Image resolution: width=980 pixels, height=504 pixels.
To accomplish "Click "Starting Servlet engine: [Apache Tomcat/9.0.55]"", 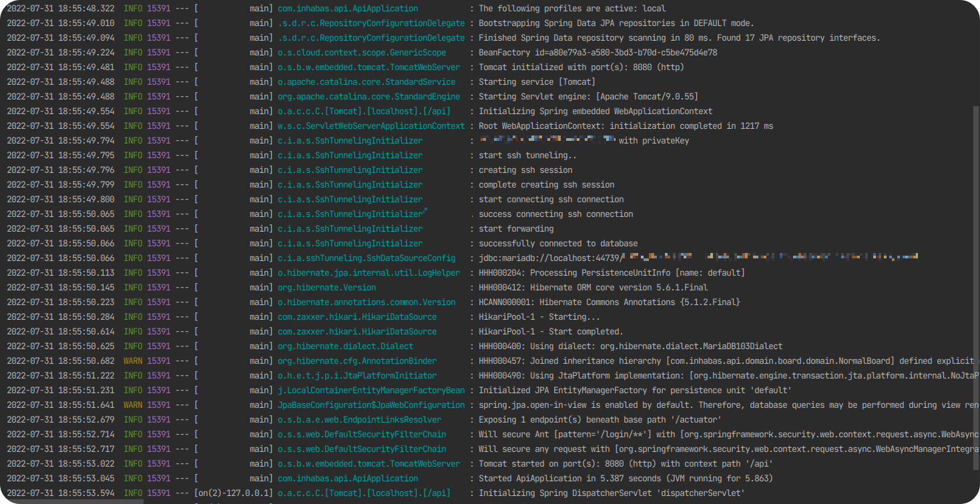I will 589,97.
